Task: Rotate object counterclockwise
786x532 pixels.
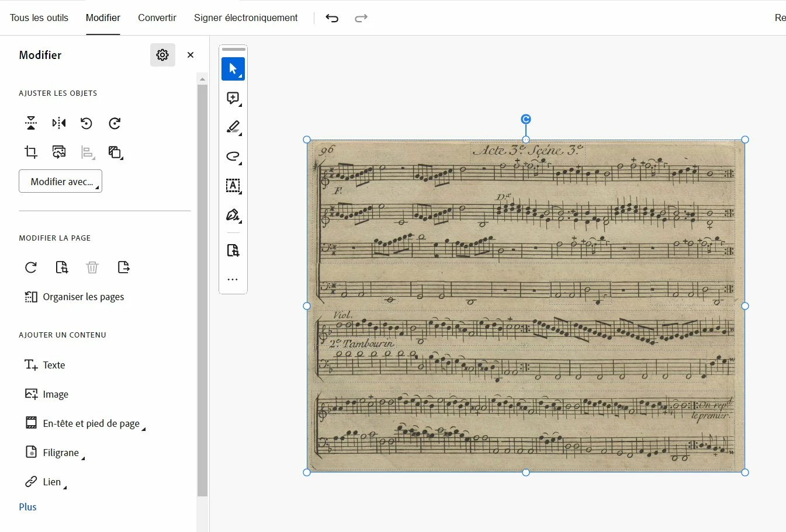Action: click(x=86, y=123)
